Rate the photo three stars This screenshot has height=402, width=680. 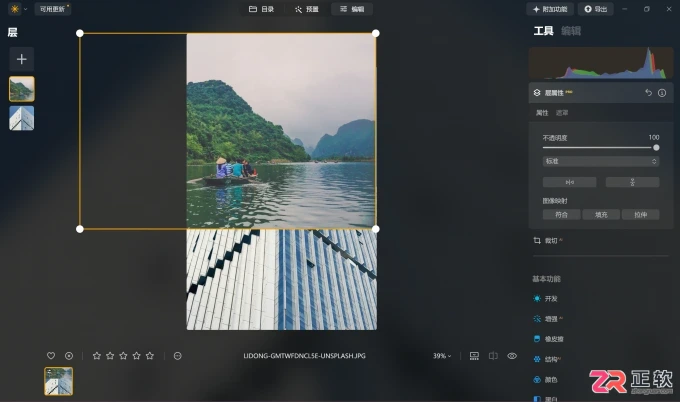point(123,356)
